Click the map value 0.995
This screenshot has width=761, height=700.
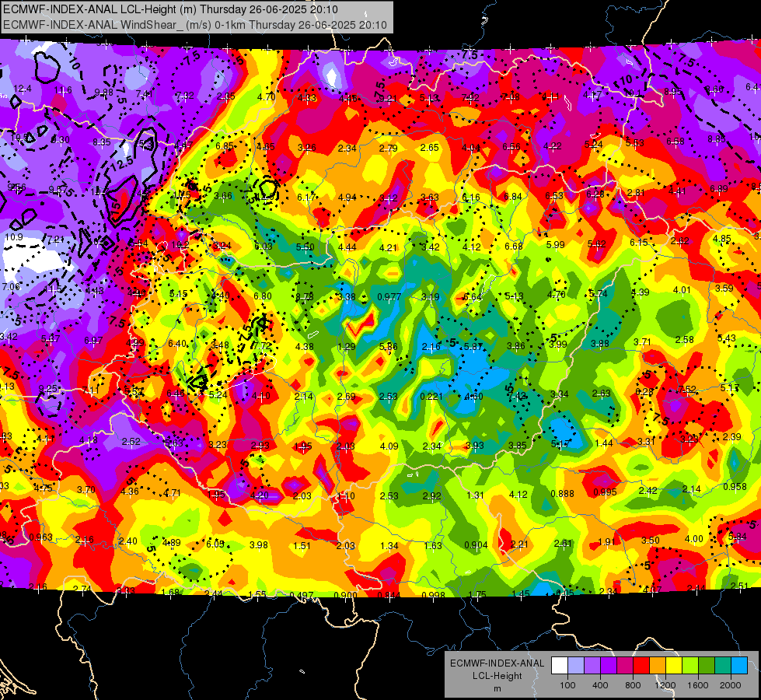click(x=605, y=492)
